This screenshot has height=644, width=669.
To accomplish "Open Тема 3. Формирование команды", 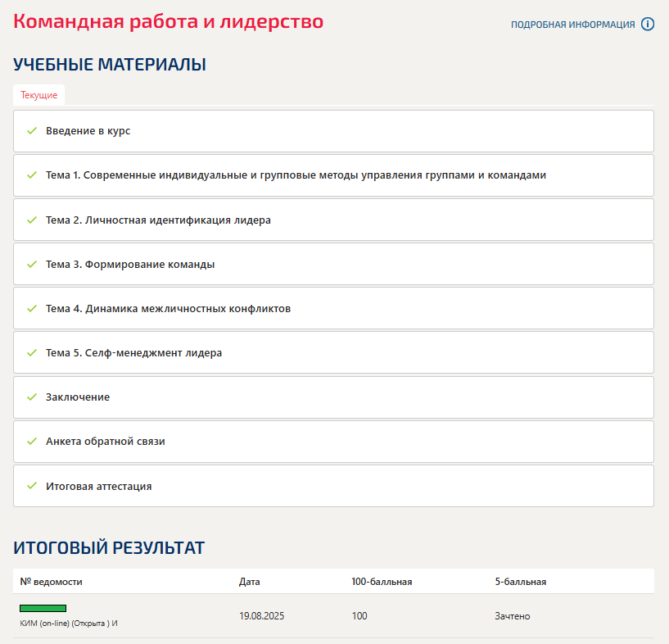I will (x=333, y=264).
